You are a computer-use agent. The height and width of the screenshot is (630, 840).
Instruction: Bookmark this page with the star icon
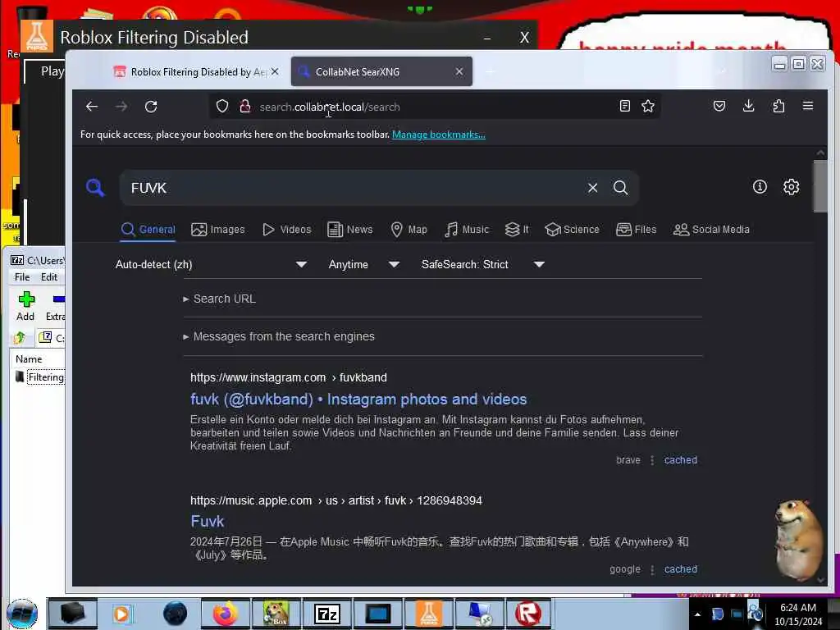[648, 106]
